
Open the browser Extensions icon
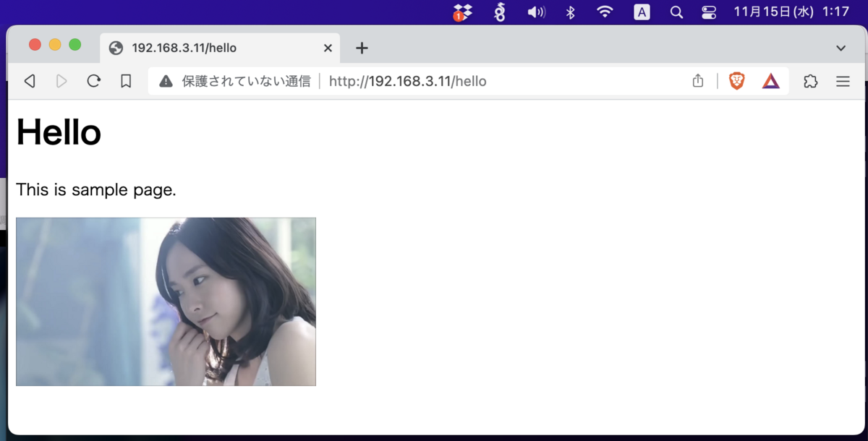click(x=809, y=81)
